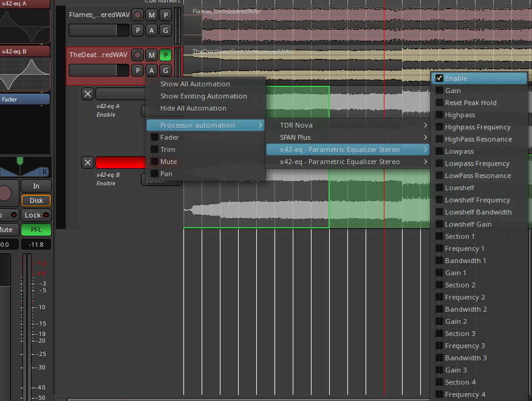This screenshot has width=532, height=401.
Task: Click the Flames track fader slider
Action: click(99, 30)
